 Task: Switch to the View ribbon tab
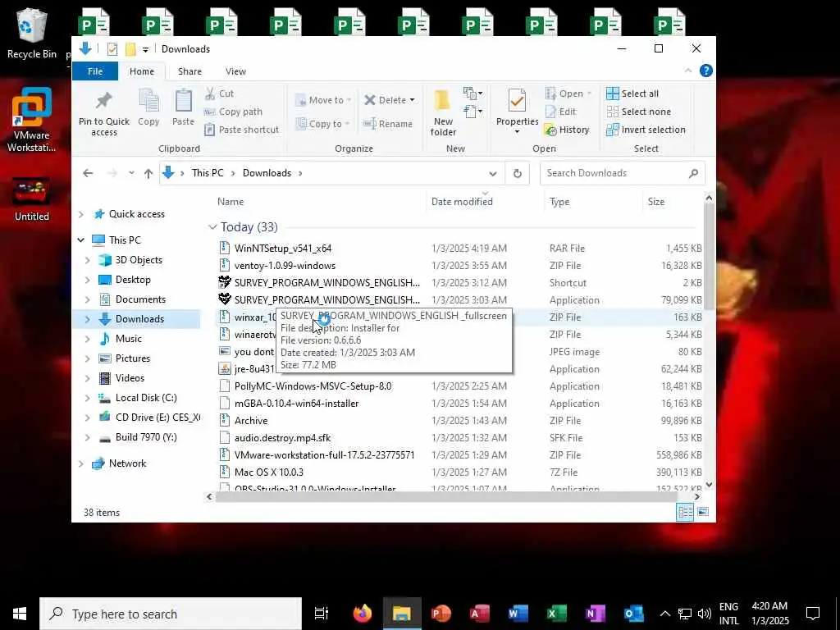(235, 71)
